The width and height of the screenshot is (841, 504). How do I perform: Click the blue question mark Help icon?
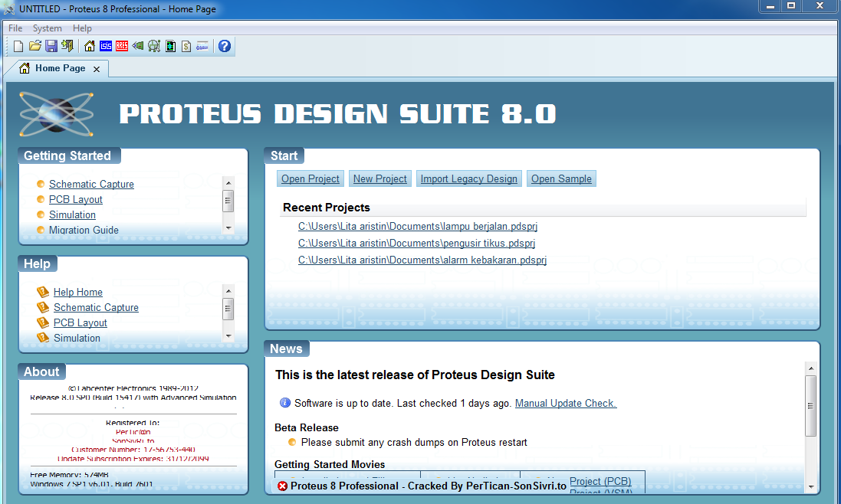[225, 46]
